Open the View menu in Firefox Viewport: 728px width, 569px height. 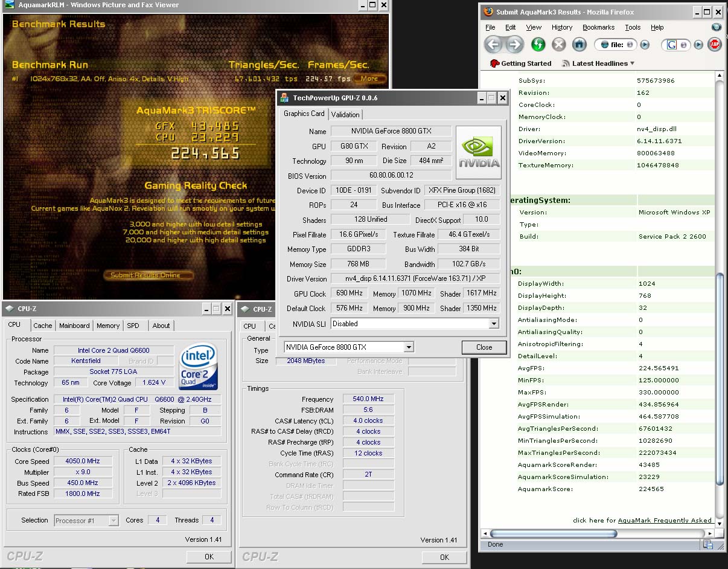(x=534, y=27)
